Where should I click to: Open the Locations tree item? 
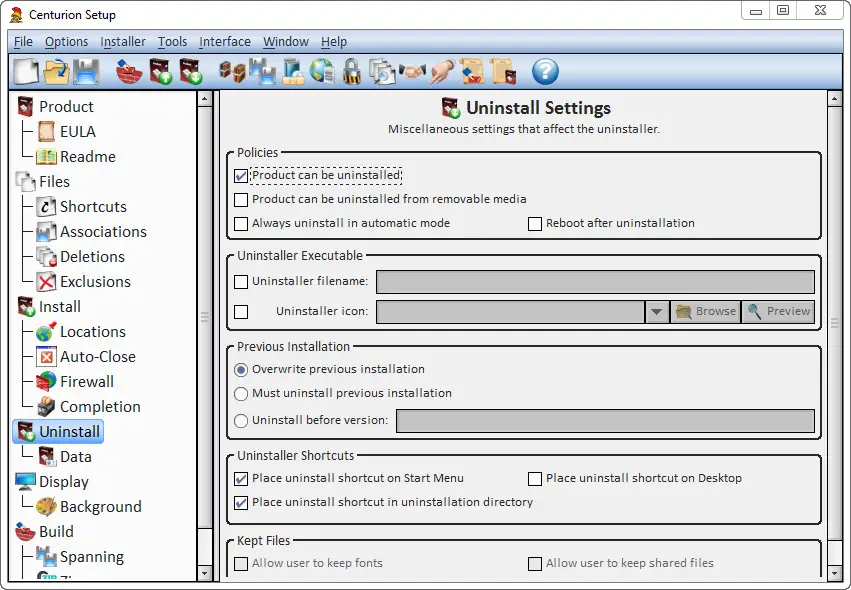[x=93, y=332]
